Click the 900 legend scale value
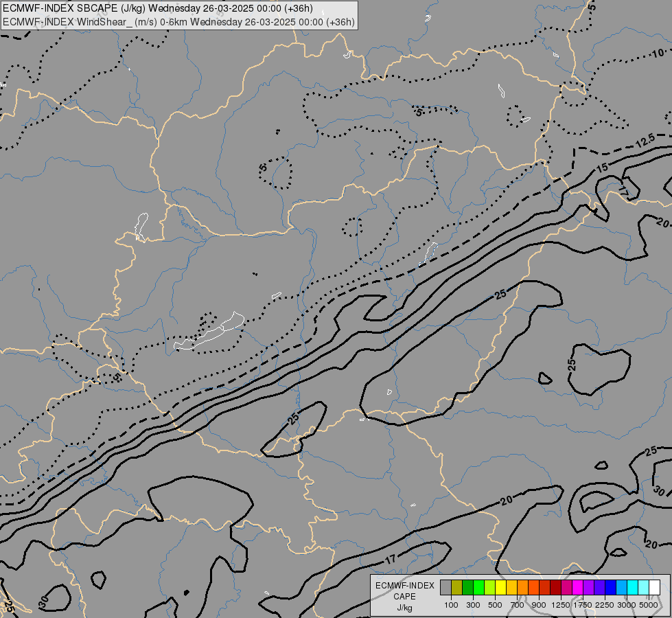 pyautogui.click(x=539, y=605)
